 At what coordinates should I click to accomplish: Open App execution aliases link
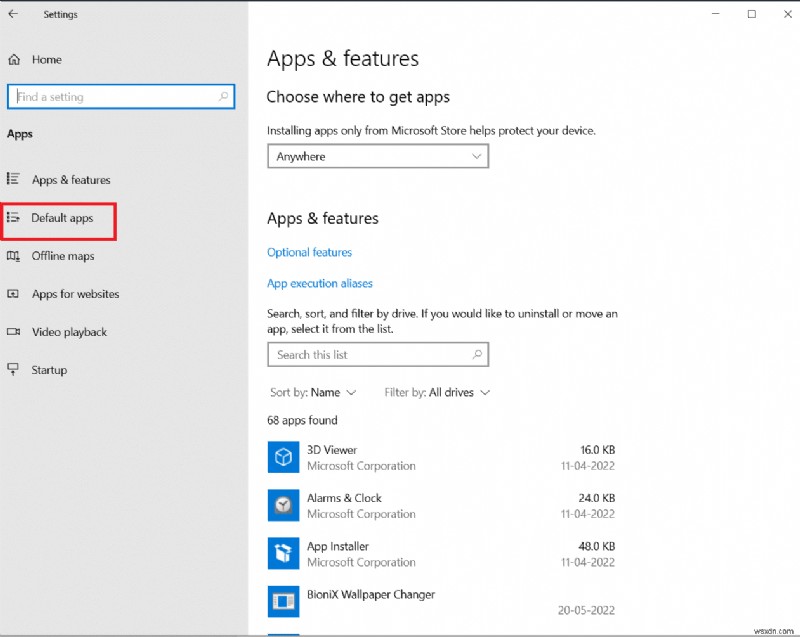(x=319, y=284)
